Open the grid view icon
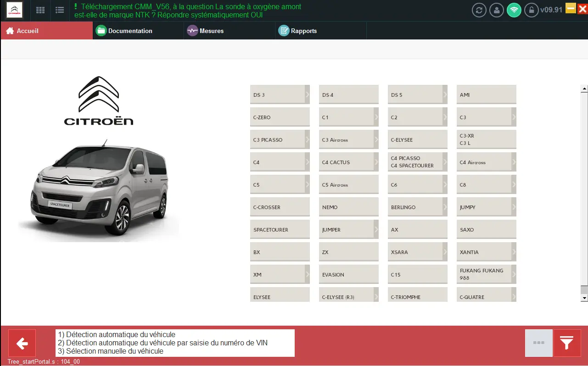Screen dimensions: 588x366 [40, 10]
